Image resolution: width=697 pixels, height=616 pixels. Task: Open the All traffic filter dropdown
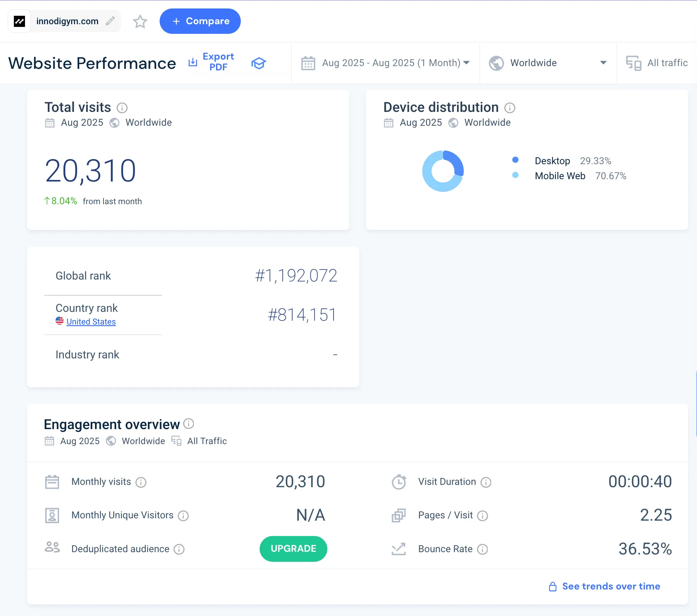click(x=658, y=63)
